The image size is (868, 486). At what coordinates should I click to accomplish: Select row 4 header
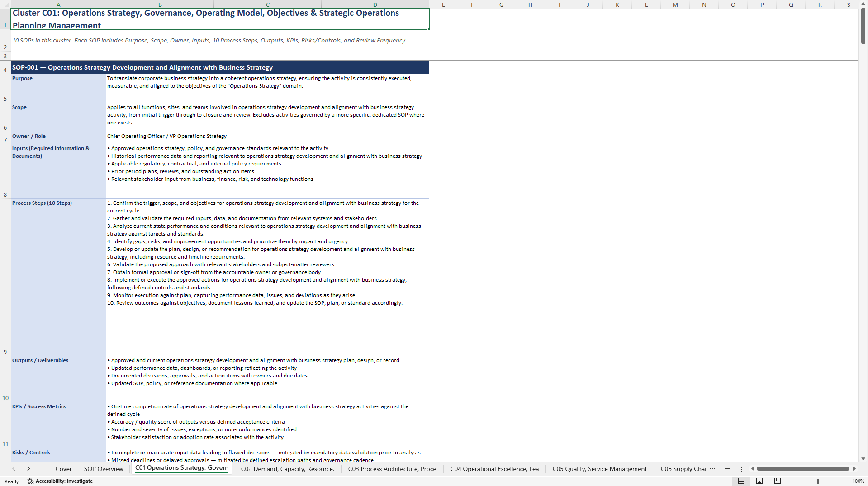click(5, 67)
